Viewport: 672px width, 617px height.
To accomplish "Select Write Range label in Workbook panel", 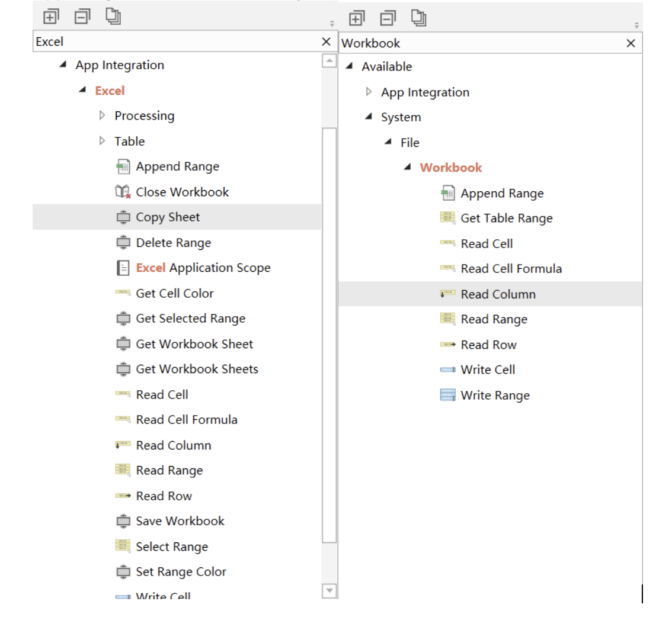I will tap(495, 395).
